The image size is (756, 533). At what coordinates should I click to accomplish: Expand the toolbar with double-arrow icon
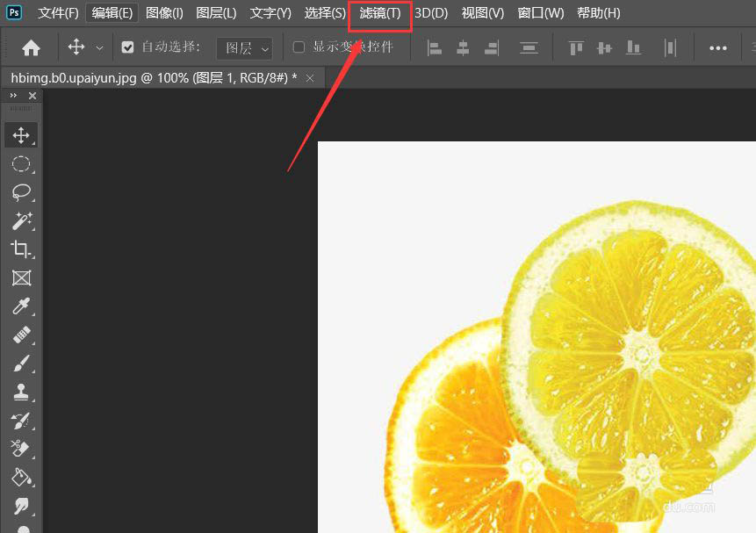pos(13,96)
